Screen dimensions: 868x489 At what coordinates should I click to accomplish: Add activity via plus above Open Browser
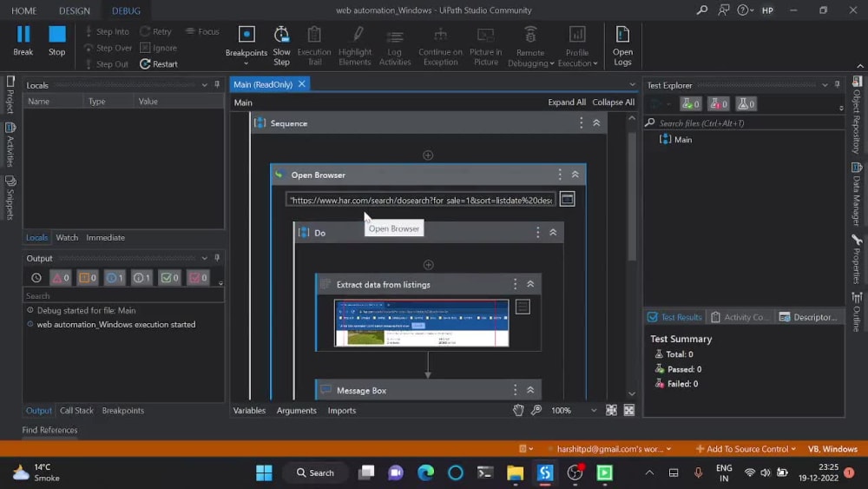pyautogui.click(x=428, y=155)
